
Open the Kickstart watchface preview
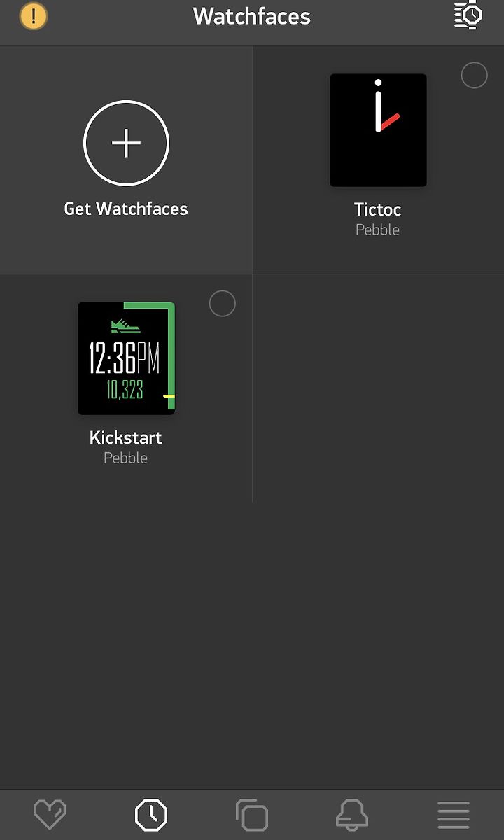[x=126, y=358]
